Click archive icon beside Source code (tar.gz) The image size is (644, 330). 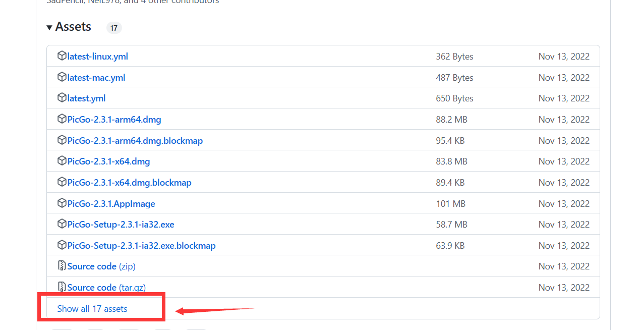pos(62,287)
